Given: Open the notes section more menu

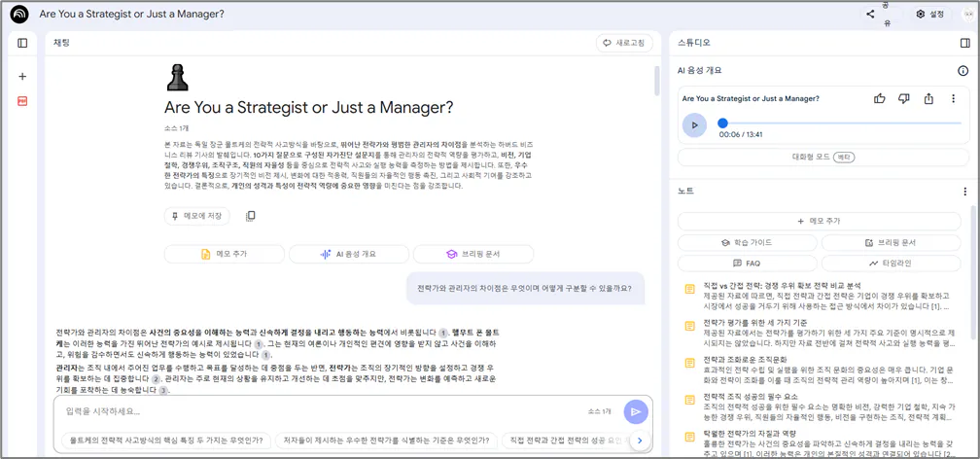Looking at the screenshot, I should (965, 192).
